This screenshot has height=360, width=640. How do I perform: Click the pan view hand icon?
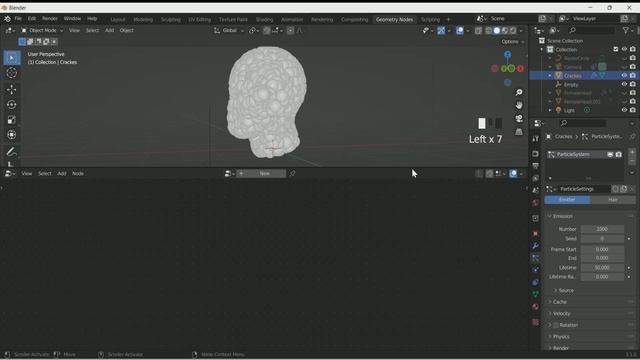[x=519, y=105]
